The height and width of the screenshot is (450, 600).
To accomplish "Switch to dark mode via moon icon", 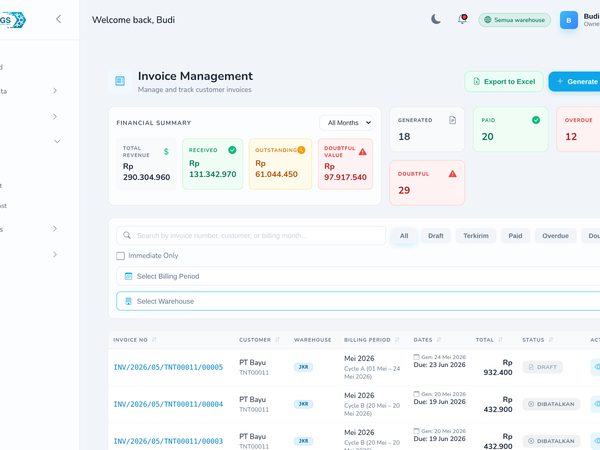I will pos(436,19).
